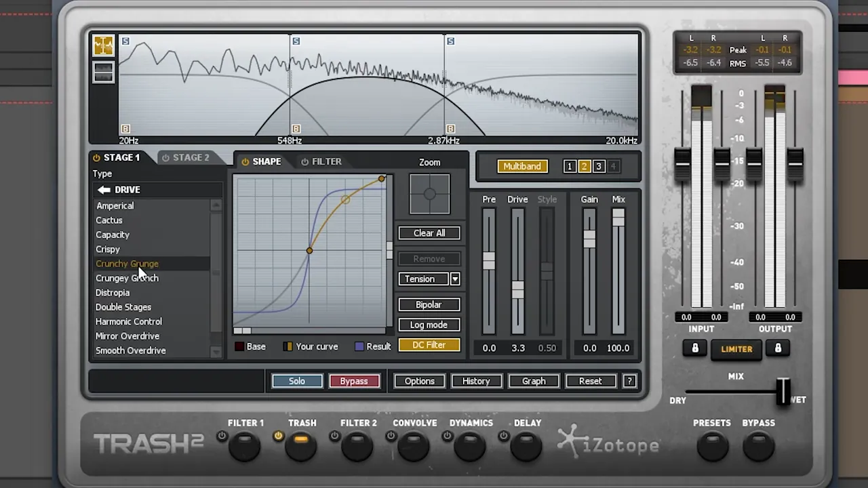Toggle Shape power button
This screenshot has width=868, height=488.
click(245, 162)
